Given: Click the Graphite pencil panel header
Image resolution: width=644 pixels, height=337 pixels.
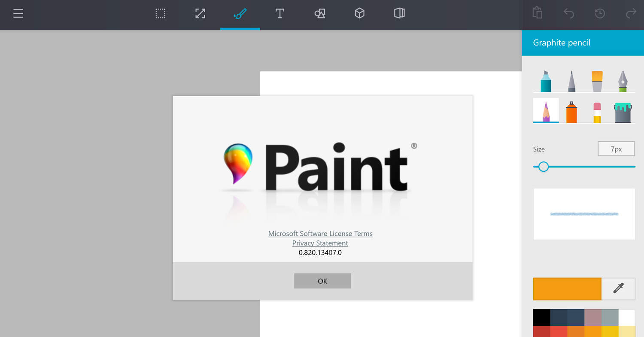Looking at the screenshot, I should (583, 43).
